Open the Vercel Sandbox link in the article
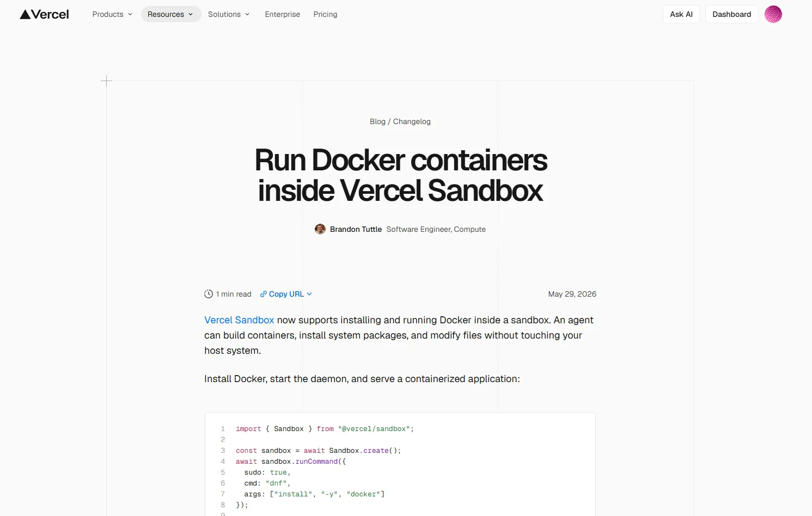812x516 pixels. tap(239, 320)
